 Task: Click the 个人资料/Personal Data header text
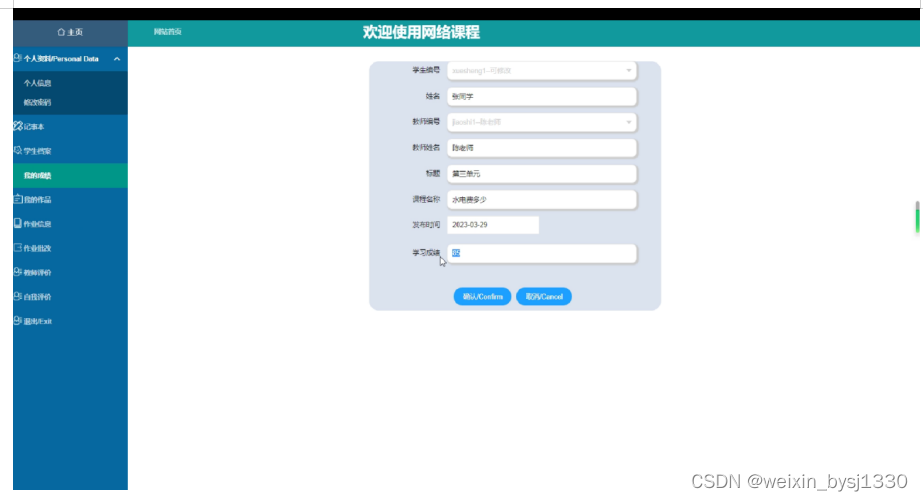pyautogui.click(x=61, y=59)
